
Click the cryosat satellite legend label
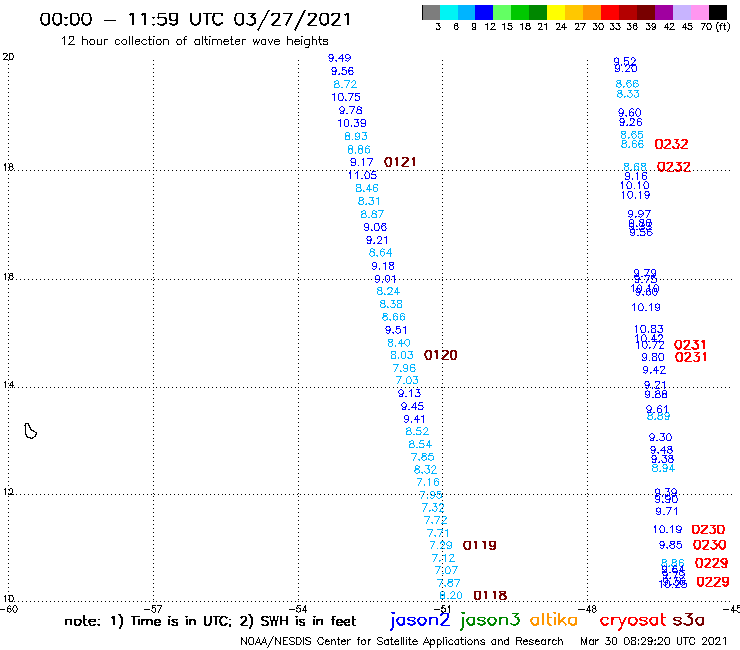tap(632, 620)
